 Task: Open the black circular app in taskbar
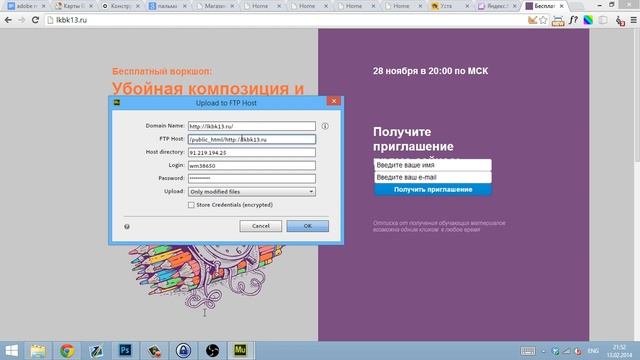point(212,351)
